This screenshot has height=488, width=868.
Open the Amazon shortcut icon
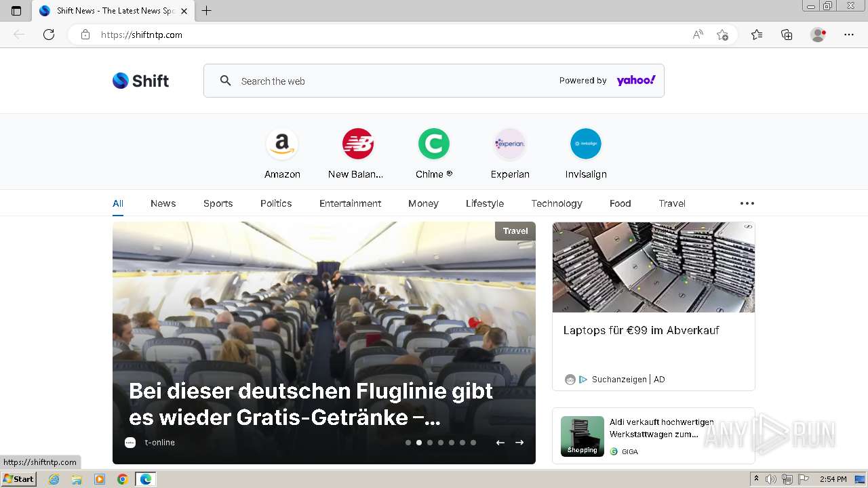tap(282, 144)
